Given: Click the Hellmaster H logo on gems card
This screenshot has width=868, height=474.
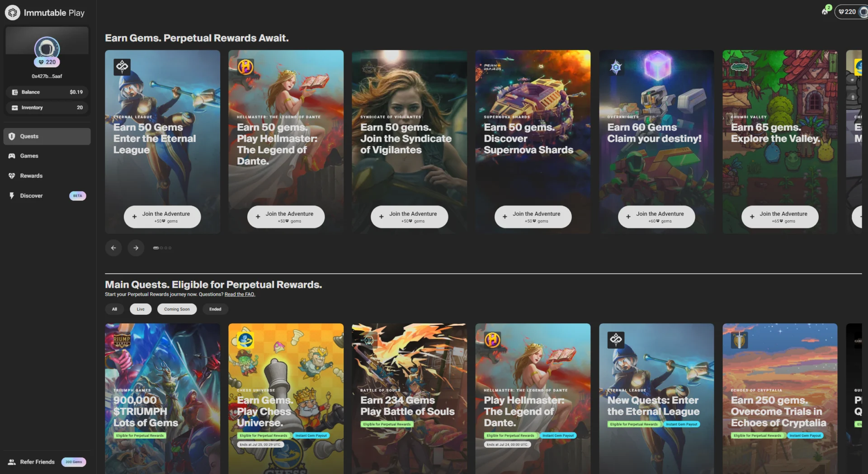Looking at the screenshot, I should (x=245, y=67).
